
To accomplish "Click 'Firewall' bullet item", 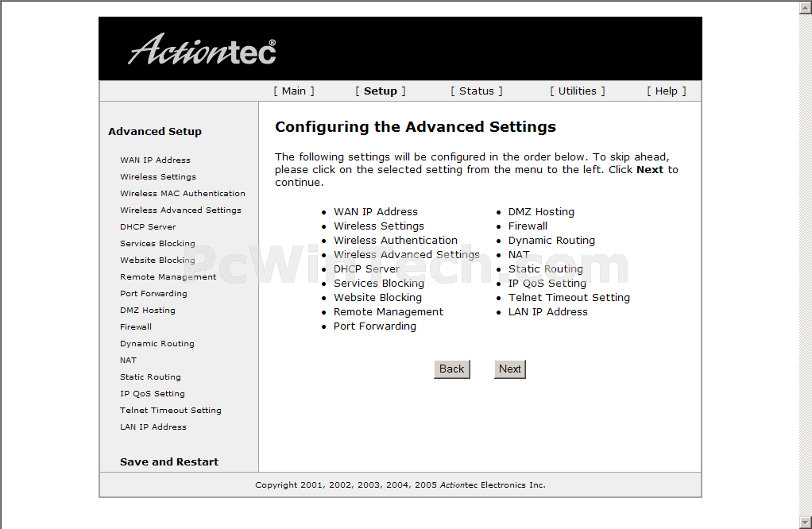I will 528,226.
